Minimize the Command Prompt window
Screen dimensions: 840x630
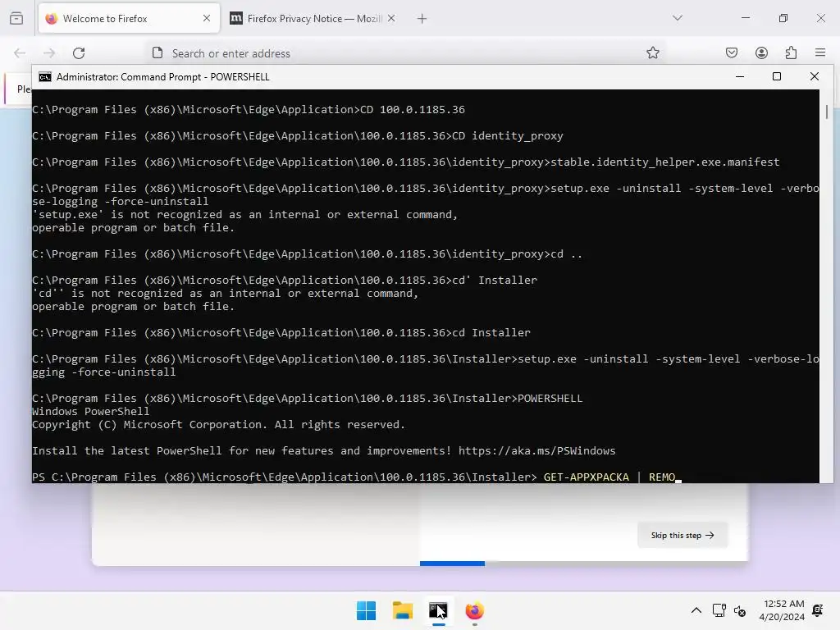pyautogui.click(x=740, y=77)
